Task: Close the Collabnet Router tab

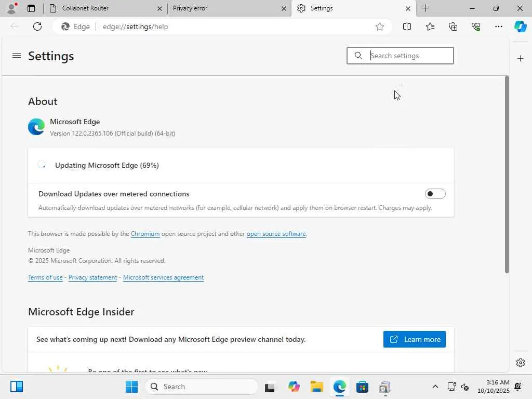Action: [159, 8]
